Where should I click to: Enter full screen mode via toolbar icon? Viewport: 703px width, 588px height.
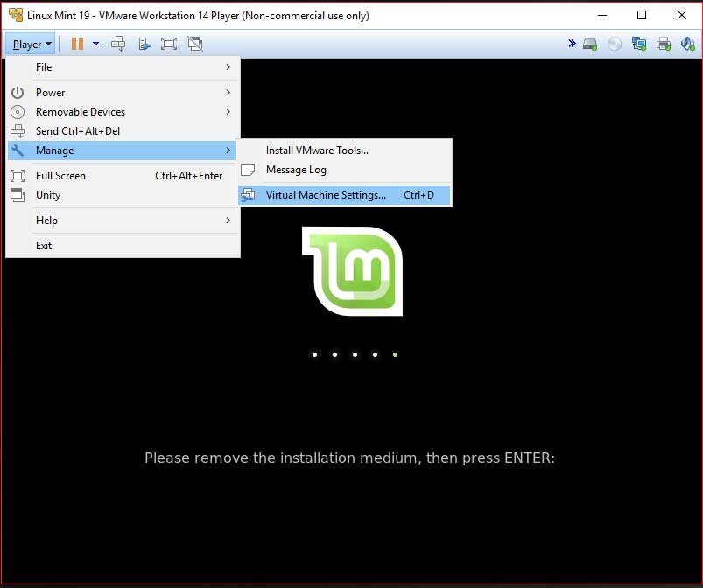[169, 44]
